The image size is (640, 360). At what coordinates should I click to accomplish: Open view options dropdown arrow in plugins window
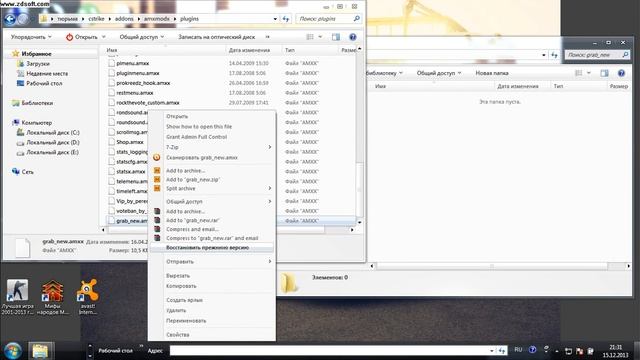point(320,37)
